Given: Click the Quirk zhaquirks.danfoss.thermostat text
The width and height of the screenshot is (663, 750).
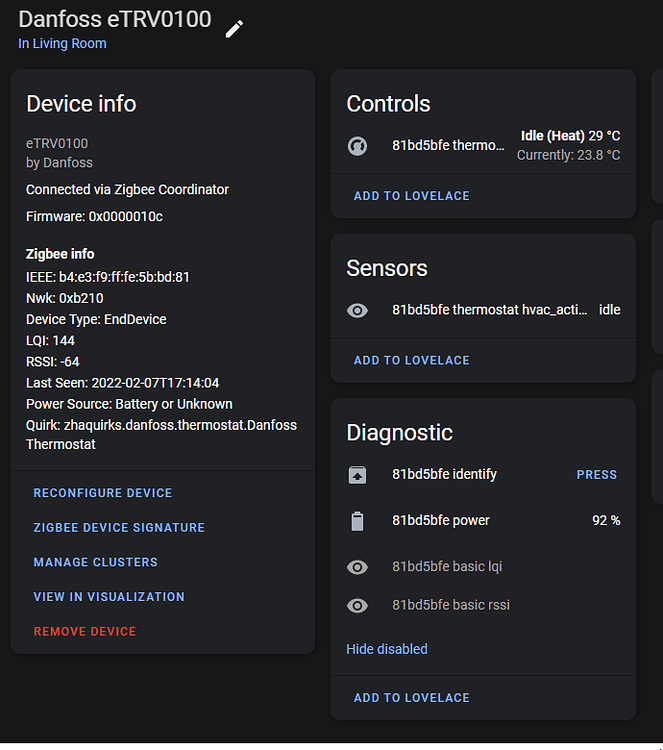Looking at the screenshot, I should tap(161, 435).
